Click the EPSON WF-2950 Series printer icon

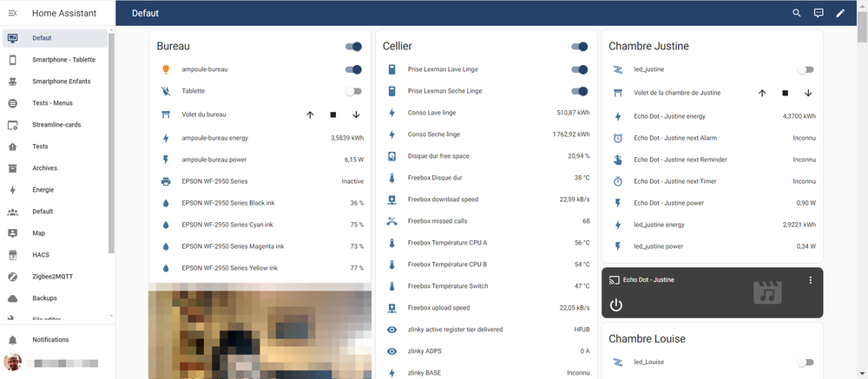(x=166, y=181)
